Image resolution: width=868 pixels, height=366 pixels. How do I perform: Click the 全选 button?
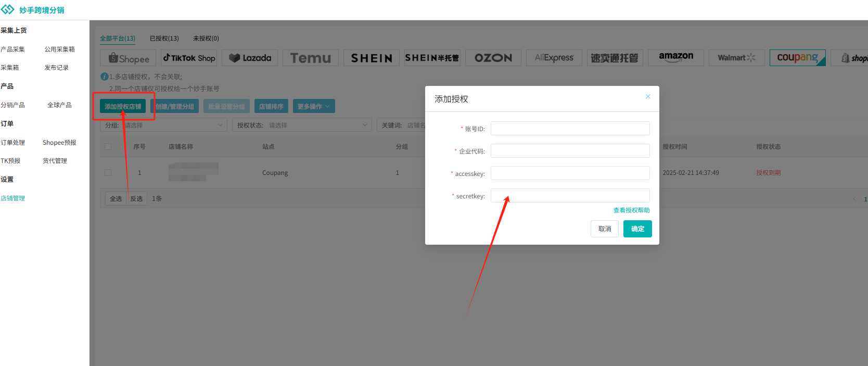tap(116, 199)
